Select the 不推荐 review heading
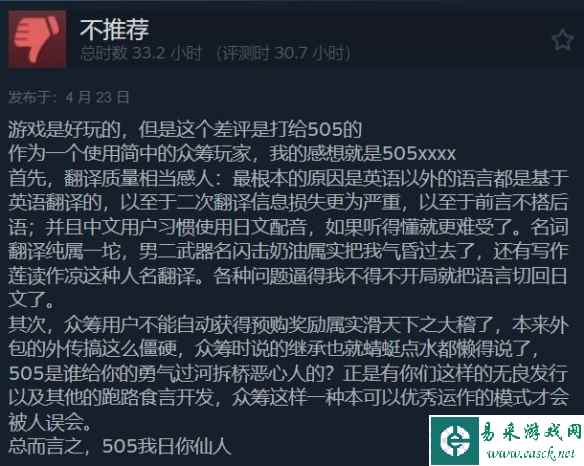584x466 pixels. (x=114, y=29)
